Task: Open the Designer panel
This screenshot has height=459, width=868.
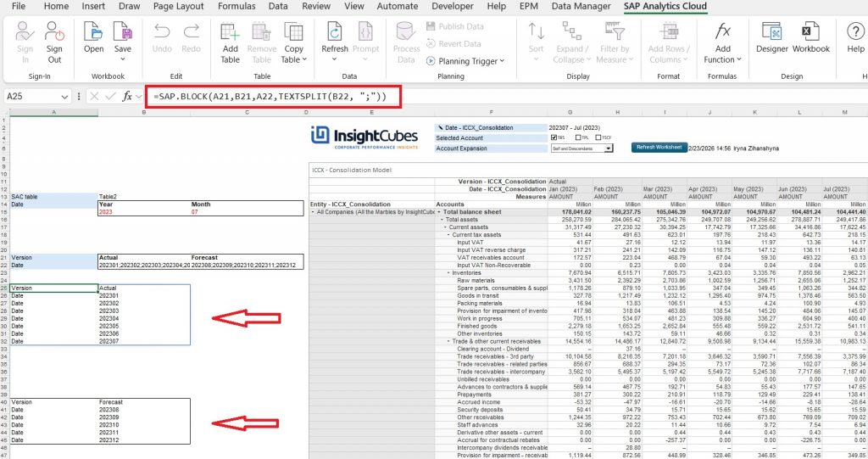Action: pyautogui.click(x=771, y=36)
